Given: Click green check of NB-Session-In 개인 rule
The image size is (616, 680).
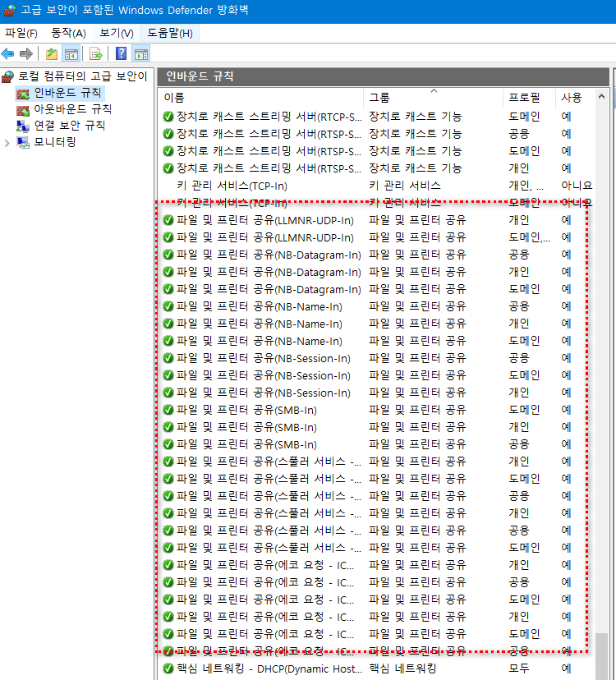Looking at the screenshot, I should (168, 393).
